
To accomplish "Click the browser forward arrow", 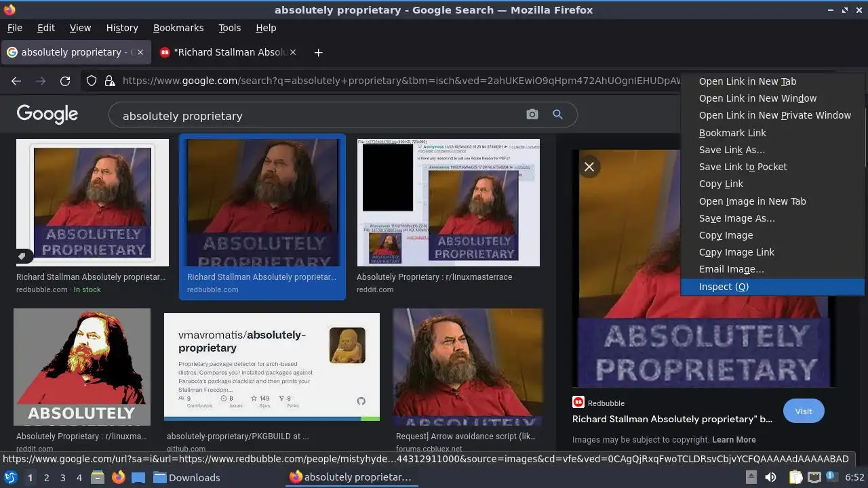I will (x=41, y=81).
